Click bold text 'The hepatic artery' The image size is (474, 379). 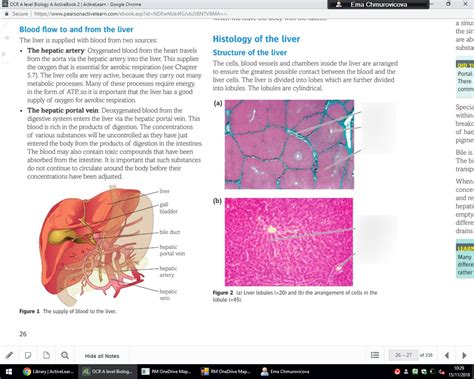[x=56, y=51]
